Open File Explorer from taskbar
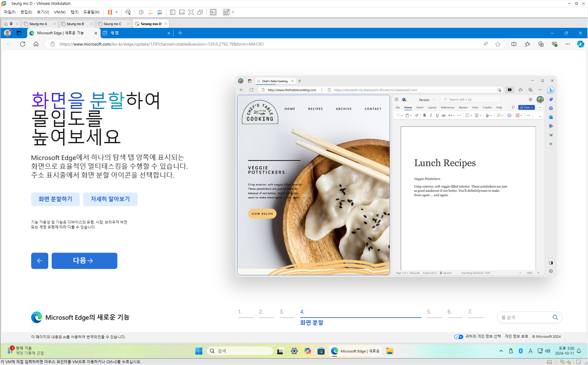588x365 pixels. [x=389, y=351]
